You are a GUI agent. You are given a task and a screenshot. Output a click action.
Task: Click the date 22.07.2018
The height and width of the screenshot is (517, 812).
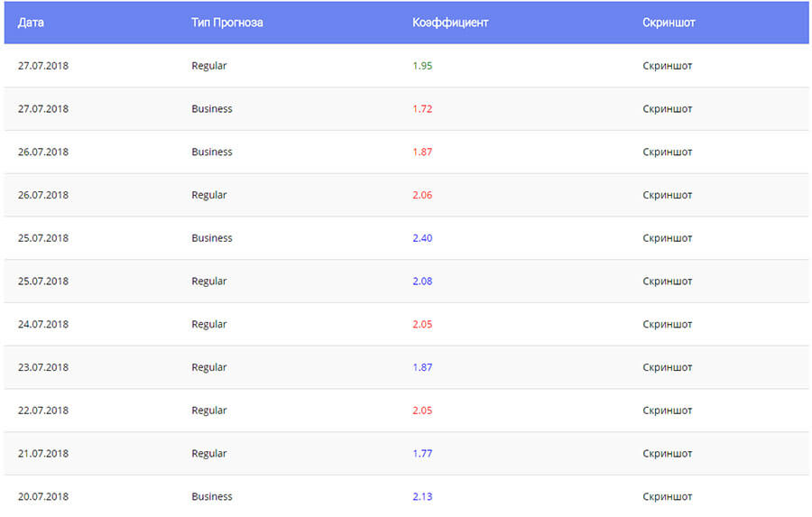[x=43, y=410]
